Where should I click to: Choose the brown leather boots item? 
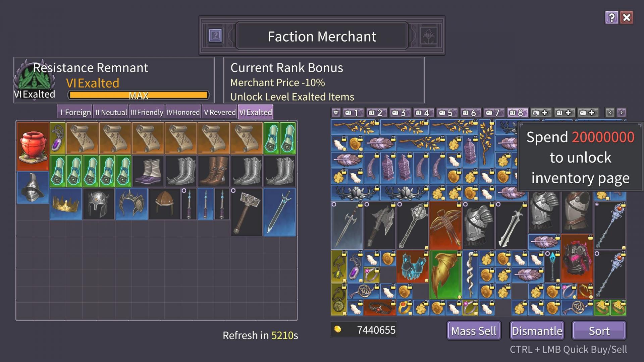click(x=214, y=171)
